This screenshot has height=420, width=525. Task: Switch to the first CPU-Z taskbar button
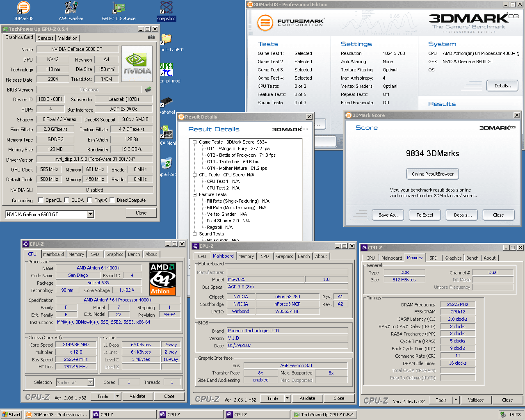[x=123, y=415]
